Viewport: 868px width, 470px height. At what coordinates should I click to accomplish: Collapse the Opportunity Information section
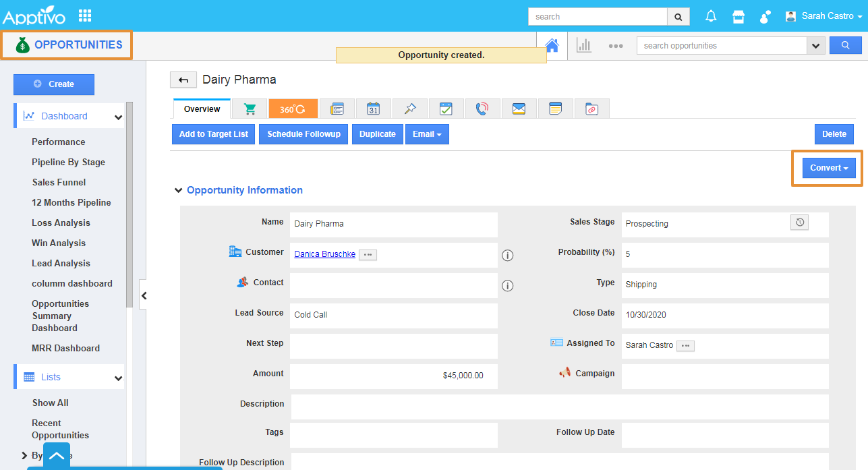tap(179, 190)
